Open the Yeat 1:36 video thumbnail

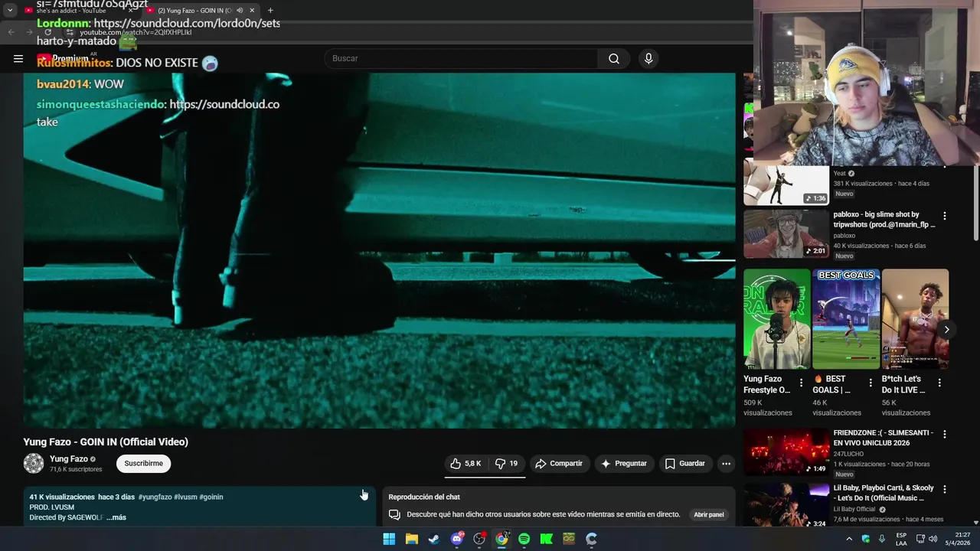786,185
